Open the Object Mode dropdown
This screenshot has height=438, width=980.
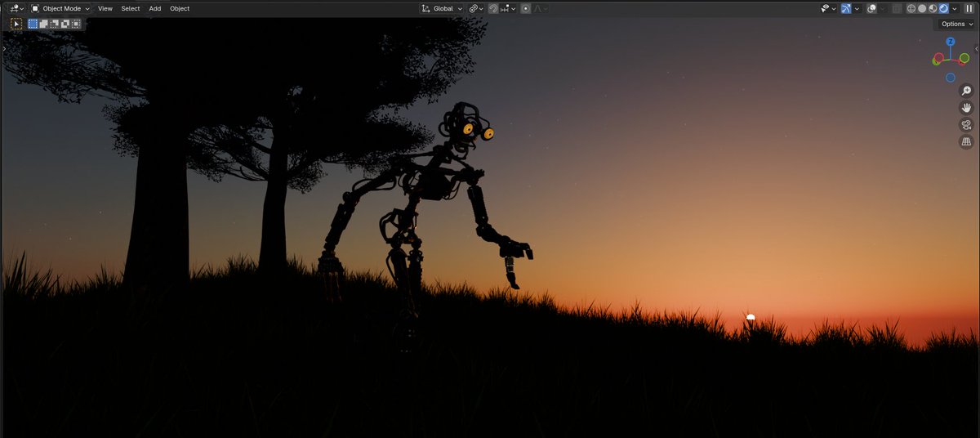[60, 8]
